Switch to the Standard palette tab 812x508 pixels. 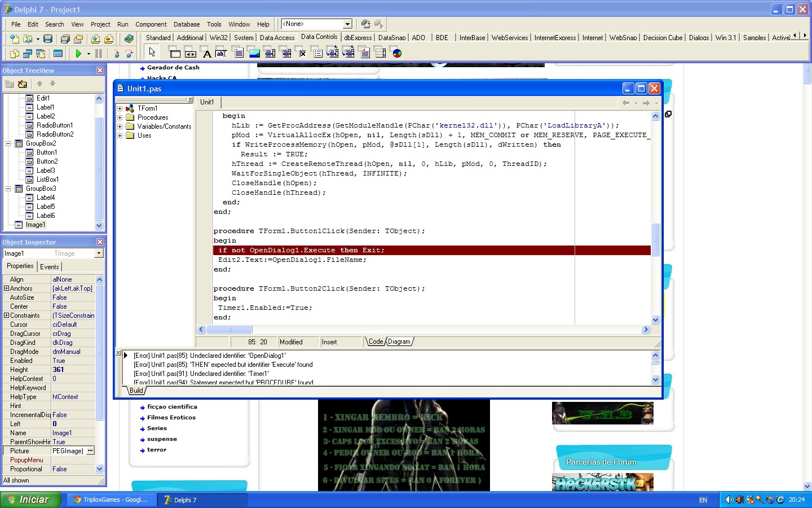tap(158, 38)
